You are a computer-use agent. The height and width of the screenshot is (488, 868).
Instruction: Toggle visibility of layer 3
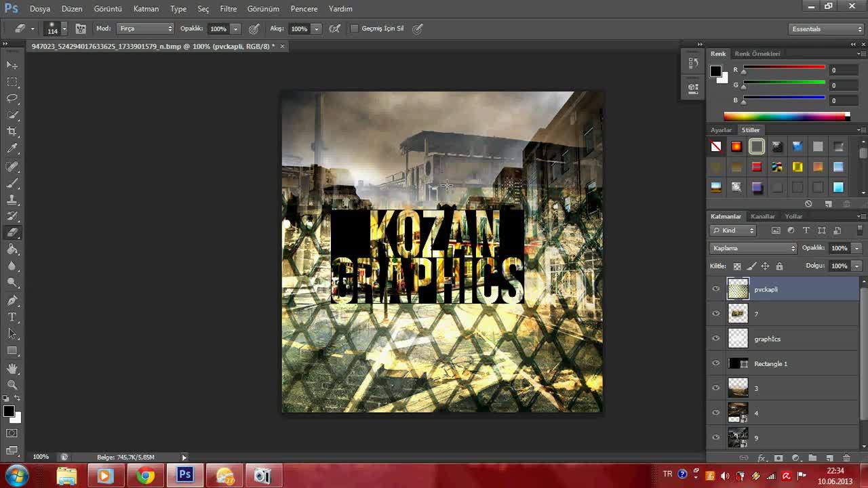[715, 388]
